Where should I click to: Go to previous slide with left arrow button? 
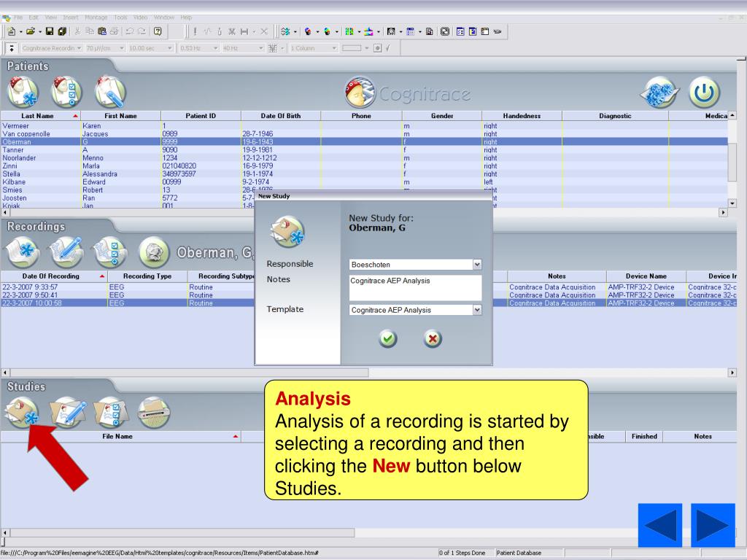click(660, 525)
